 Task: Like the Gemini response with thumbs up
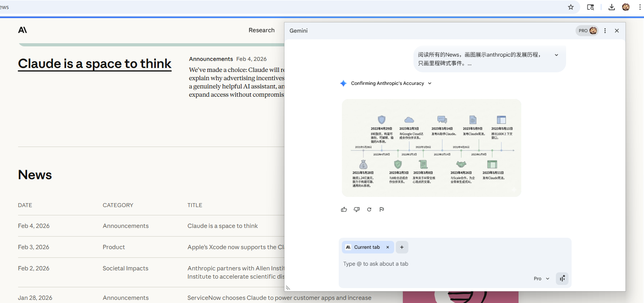pos(344,209)
